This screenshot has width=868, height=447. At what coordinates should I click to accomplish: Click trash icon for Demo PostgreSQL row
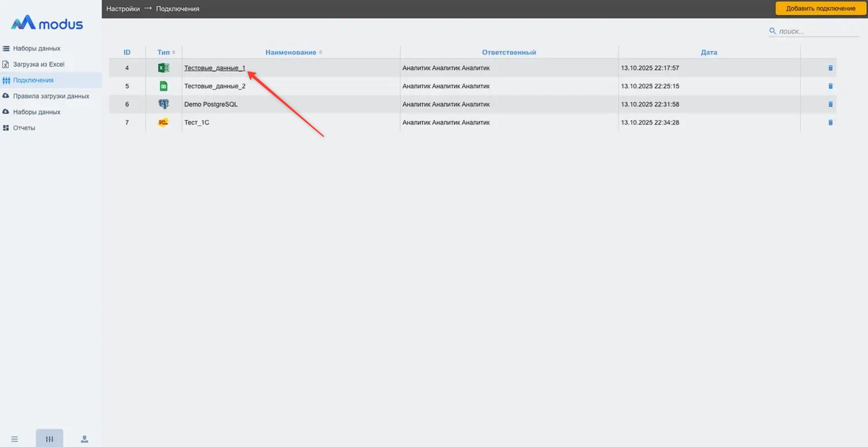[830, 104]
